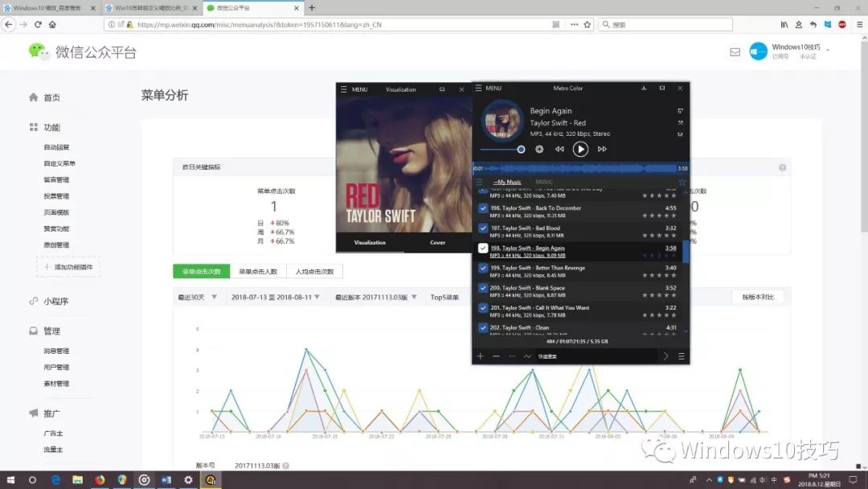The width and height of the screenshot is (868, 489).
Task: Reload the page with browser refresh icon
Action: pyautogui.click(x=38, y=24)
